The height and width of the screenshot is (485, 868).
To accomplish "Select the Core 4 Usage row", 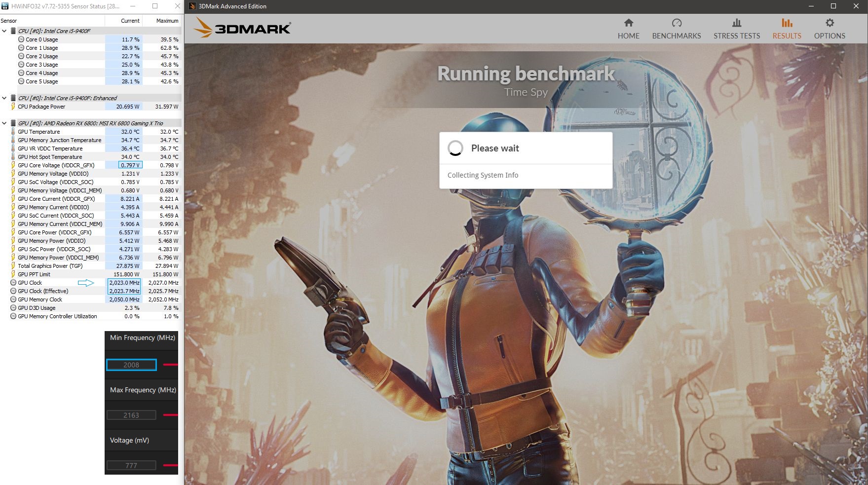I will pos(91,73).
